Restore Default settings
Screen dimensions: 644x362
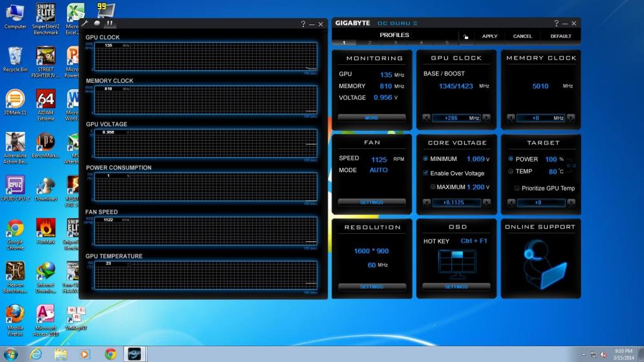(560, 36)
